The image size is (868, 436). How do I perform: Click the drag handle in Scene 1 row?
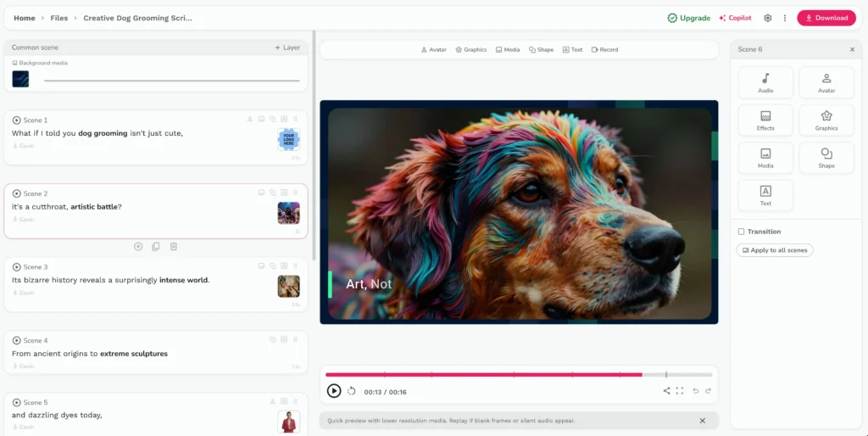pos(295,119)
